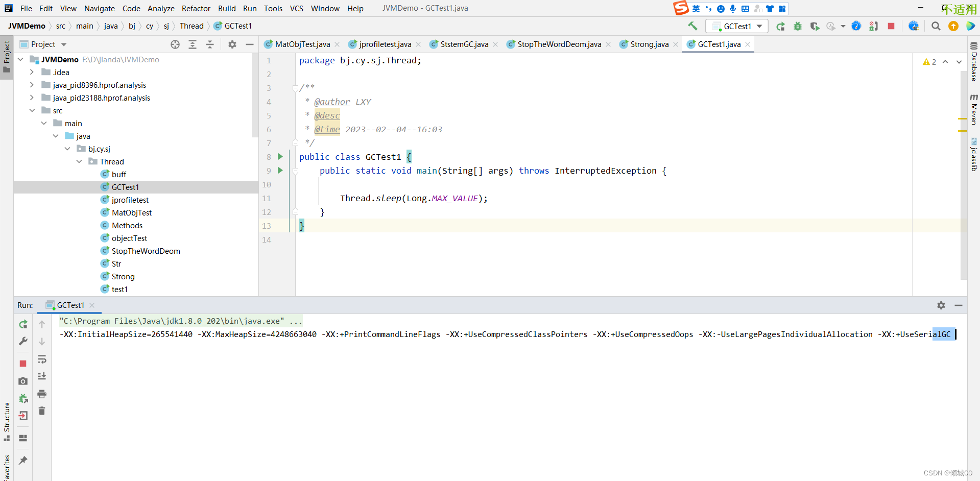Collapse the bj.cy.sj package

point(67,149)
